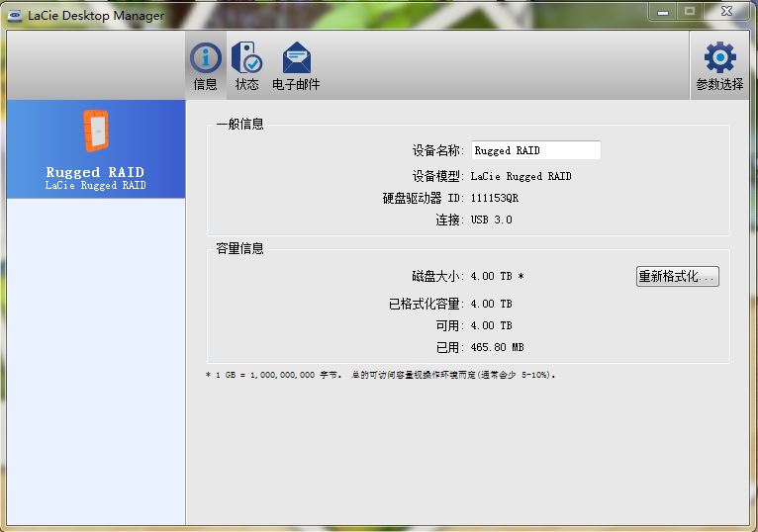
Task: Maximize the LaCie Desktop Manager window
Action: click(690, 11)
